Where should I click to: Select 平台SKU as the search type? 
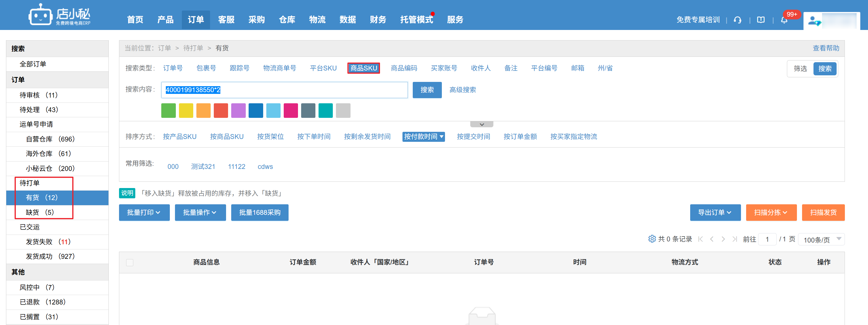[323, 68]
